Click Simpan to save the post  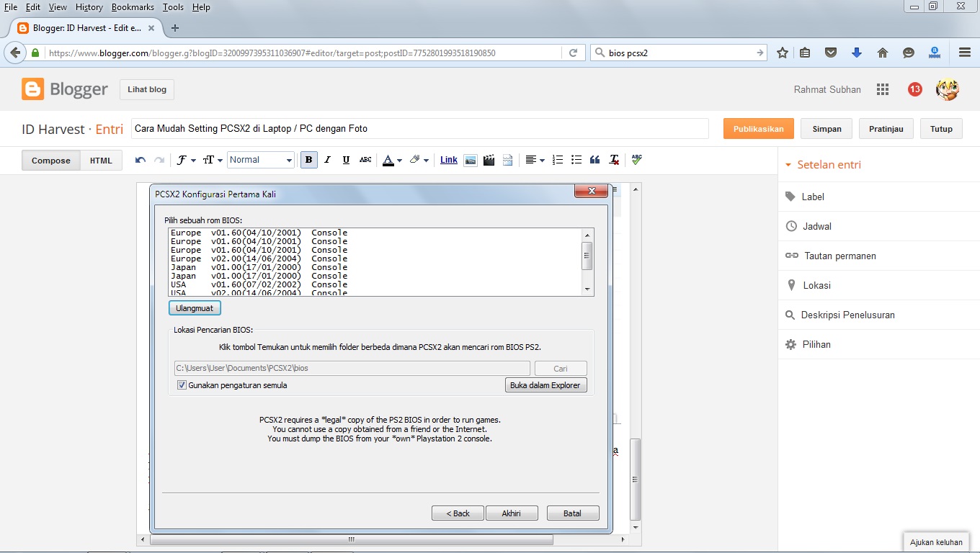827,129
